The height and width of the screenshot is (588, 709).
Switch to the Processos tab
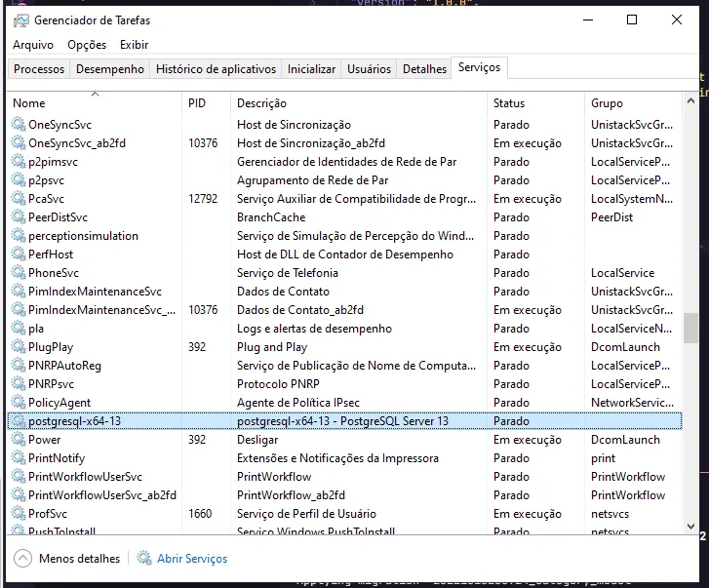(x=39, y=69)
